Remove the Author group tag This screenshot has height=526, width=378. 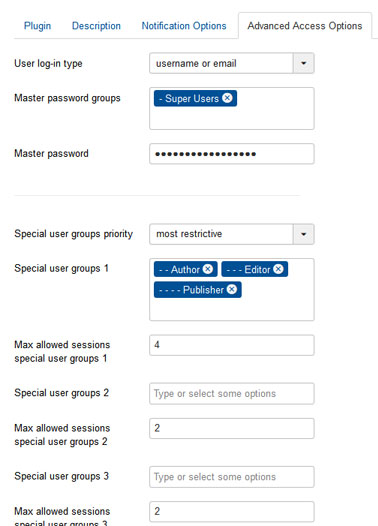pyautogui.click(x=208, y=269)
